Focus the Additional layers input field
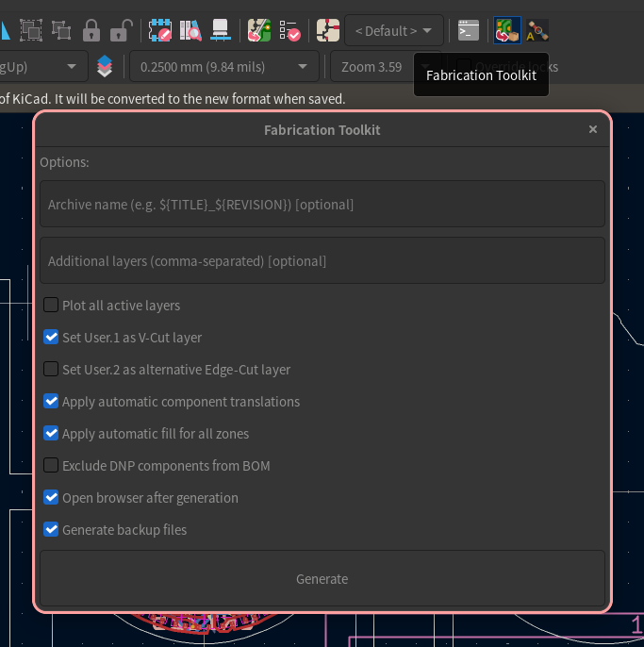The image size is (644, 647). (322, 260)
